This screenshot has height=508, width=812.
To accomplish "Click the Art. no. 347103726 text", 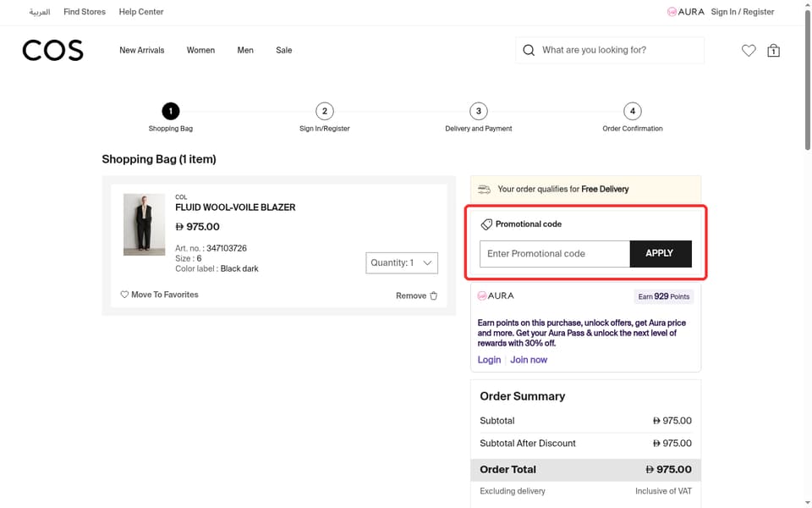I will (x=211, y=248).
